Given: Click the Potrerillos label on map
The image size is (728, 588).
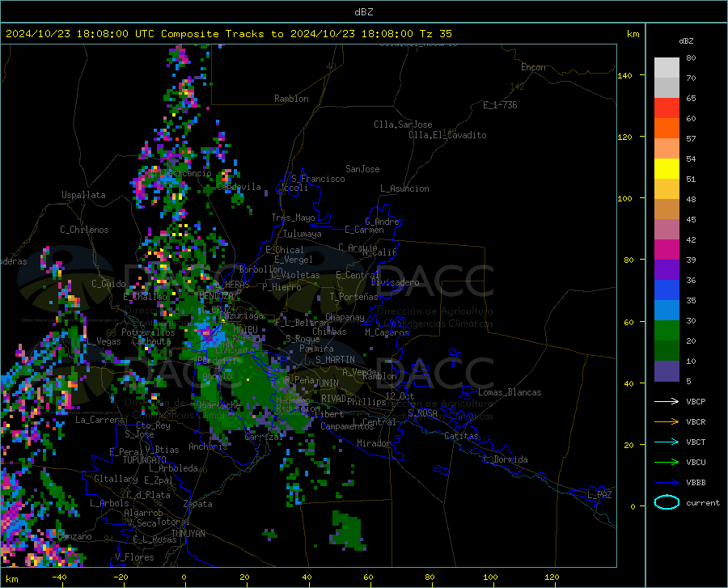Looking at the screenshot, I should (148, 332).
